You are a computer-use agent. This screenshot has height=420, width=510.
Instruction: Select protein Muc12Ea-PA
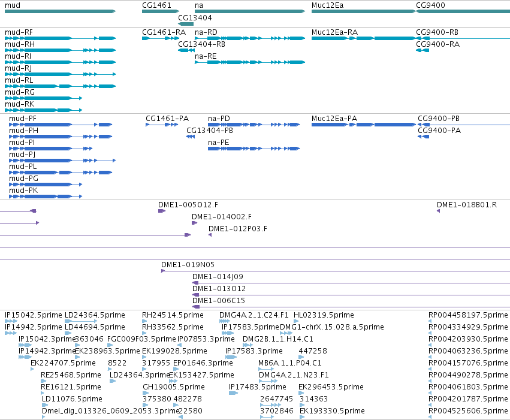tap(364, 125)
